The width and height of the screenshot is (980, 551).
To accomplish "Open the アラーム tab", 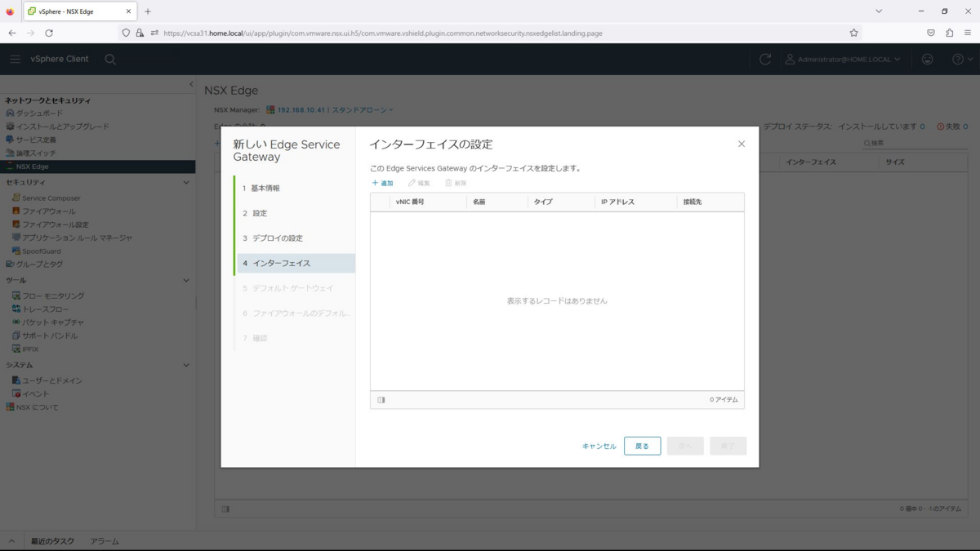I will pos(105,541).
